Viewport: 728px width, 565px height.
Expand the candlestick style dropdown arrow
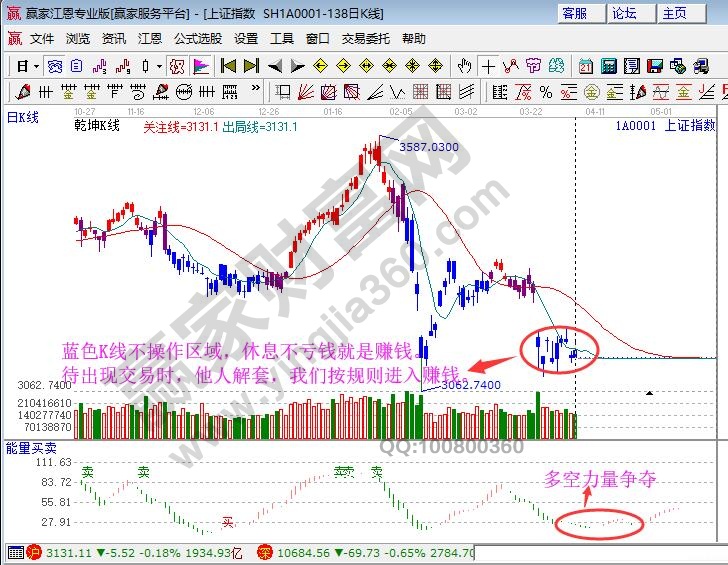tap(159, 66)
